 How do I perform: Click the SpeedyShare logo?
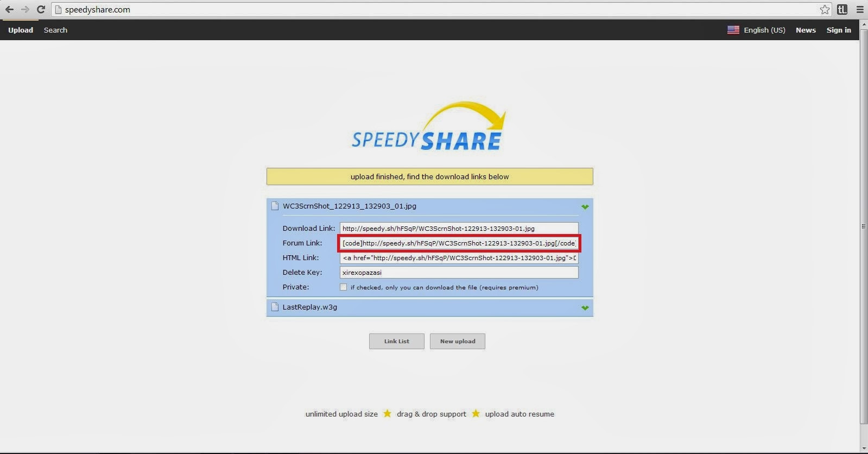click(428, 127)
